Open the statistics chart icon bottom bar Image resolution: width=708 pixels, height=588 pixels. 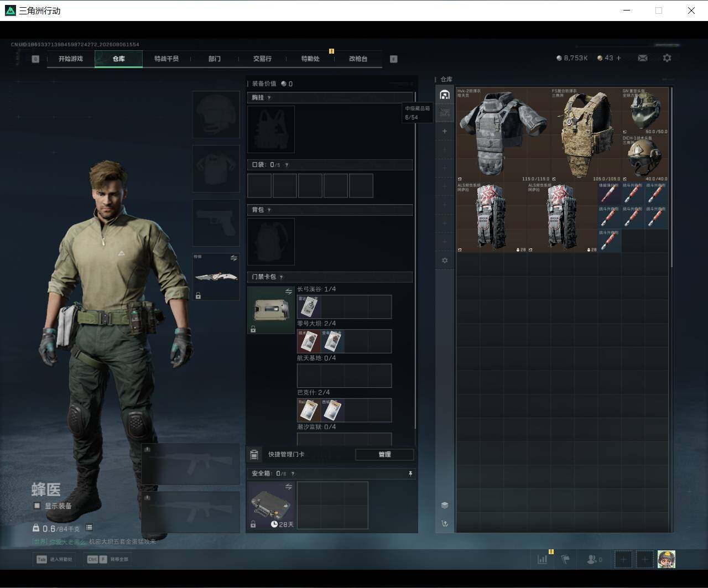pyautogui.click(x=542, y=559)
